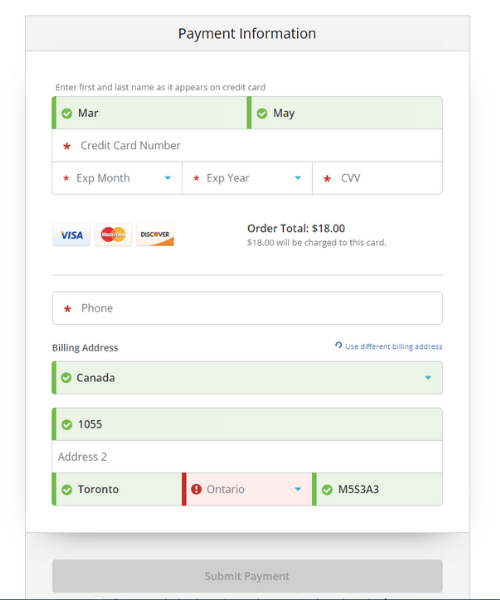Open the Ontario province dropdown

point(248,489)
